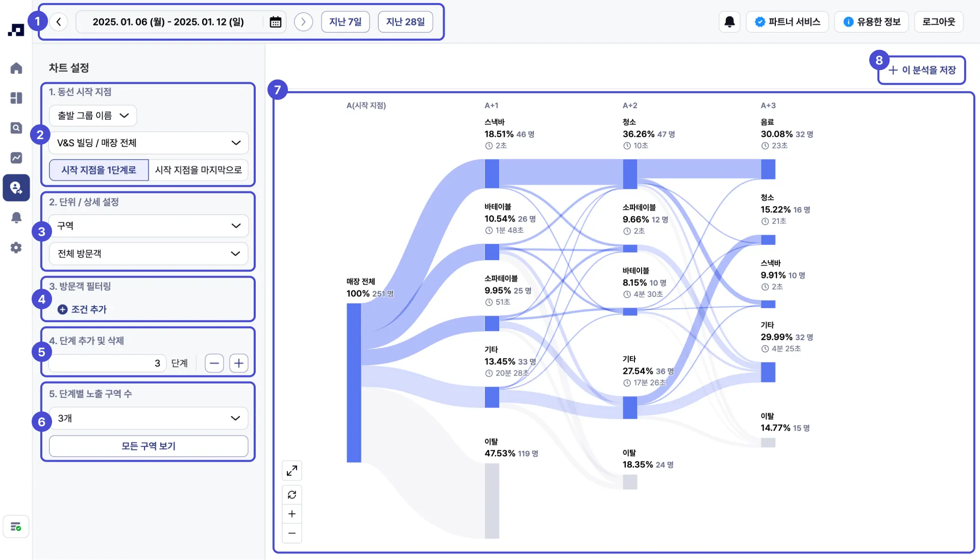
Task: Open the home icon in sidebar
Action: click(16, 68)
